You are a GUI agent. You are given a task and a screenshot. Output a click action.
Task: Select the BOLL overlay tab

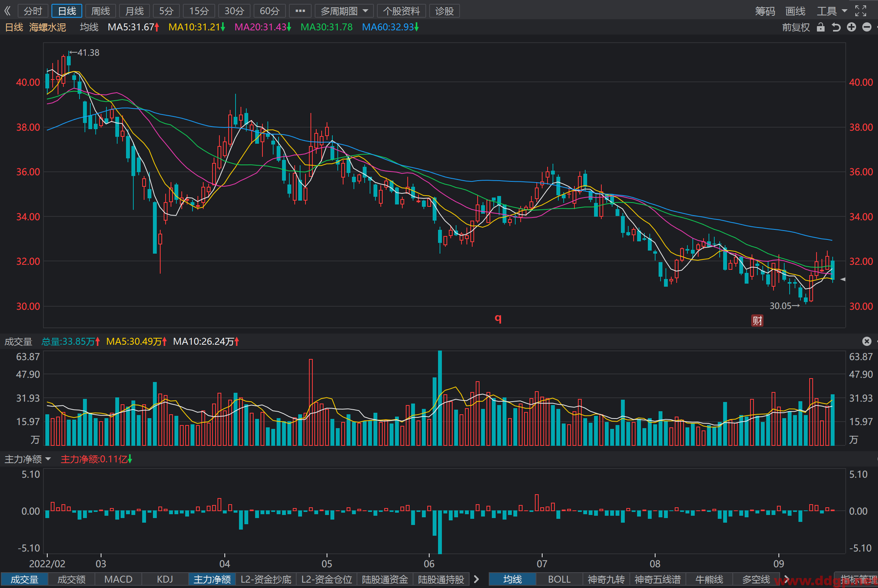pyautogui.click(x=559, y=579)
